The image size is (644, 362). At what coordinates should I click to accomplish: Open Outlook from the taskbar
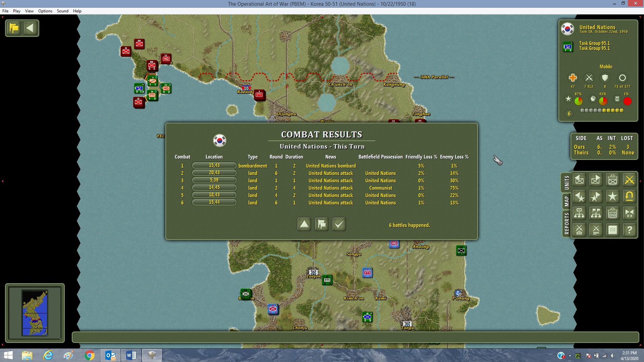point(110,355)
